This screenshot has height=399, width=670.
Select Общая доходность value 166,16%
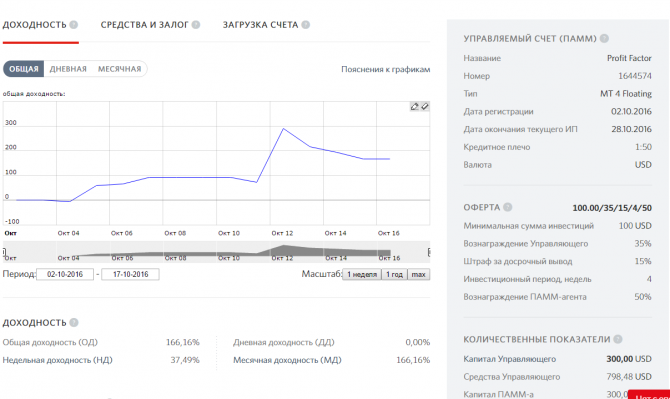(x=182, y=342)
